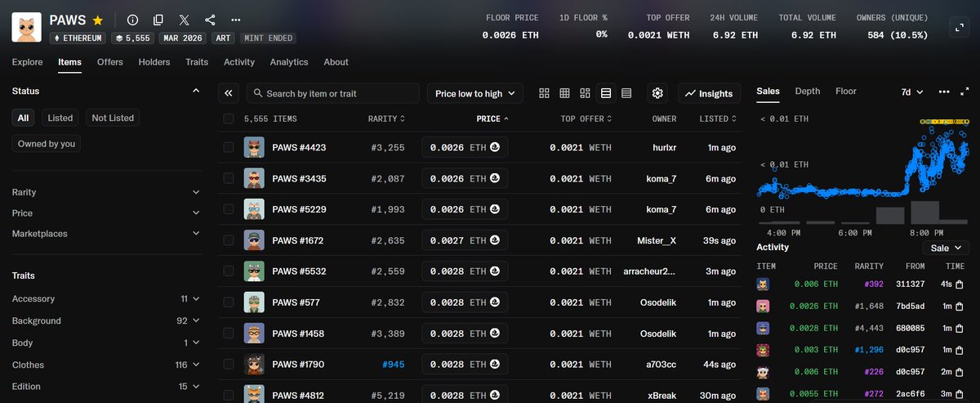Open the Price low to high sort dropdown
This screenshot has height=403, width=980.
click(475, 94)
